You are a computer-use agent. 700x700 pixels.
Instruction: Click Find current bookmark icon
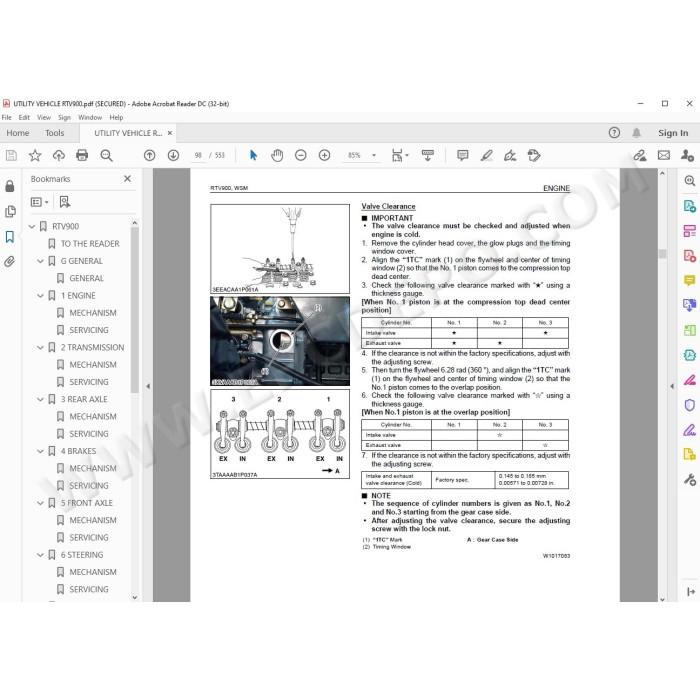[x=65, y=202]
